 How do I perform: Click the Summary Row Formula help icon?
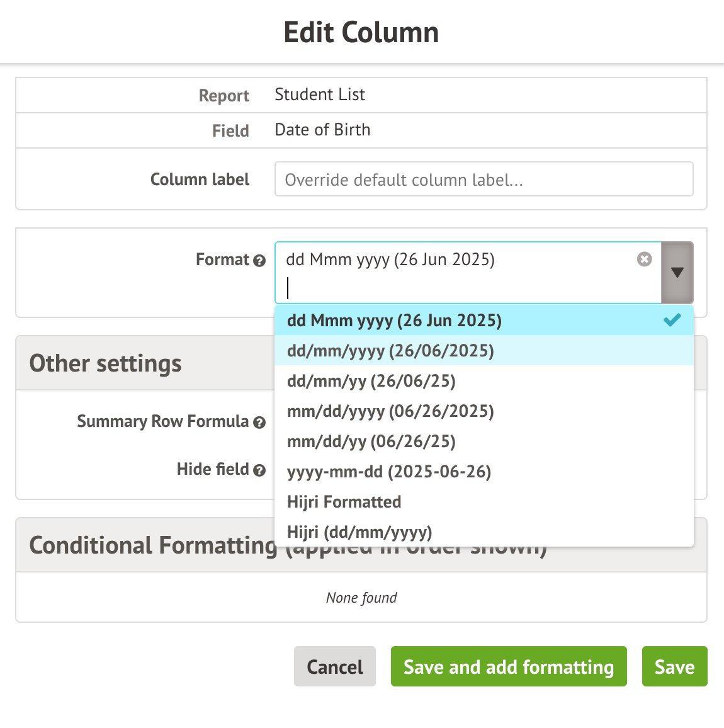pos(259,423)
